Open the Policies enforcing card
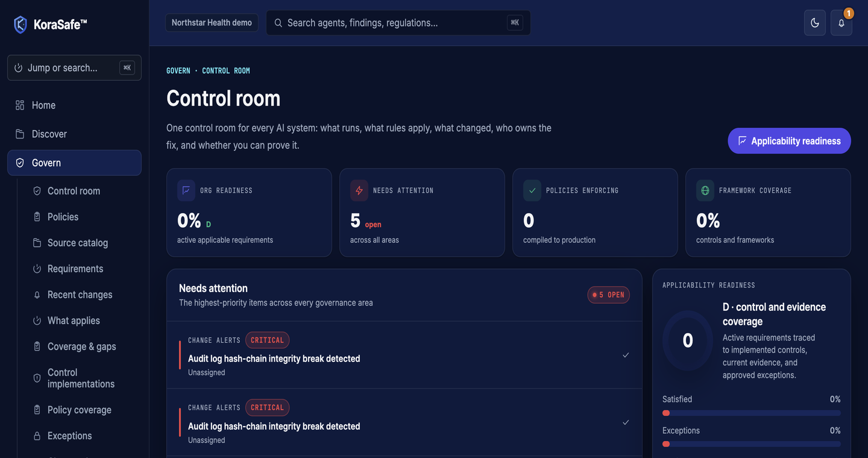 point(595,213)
